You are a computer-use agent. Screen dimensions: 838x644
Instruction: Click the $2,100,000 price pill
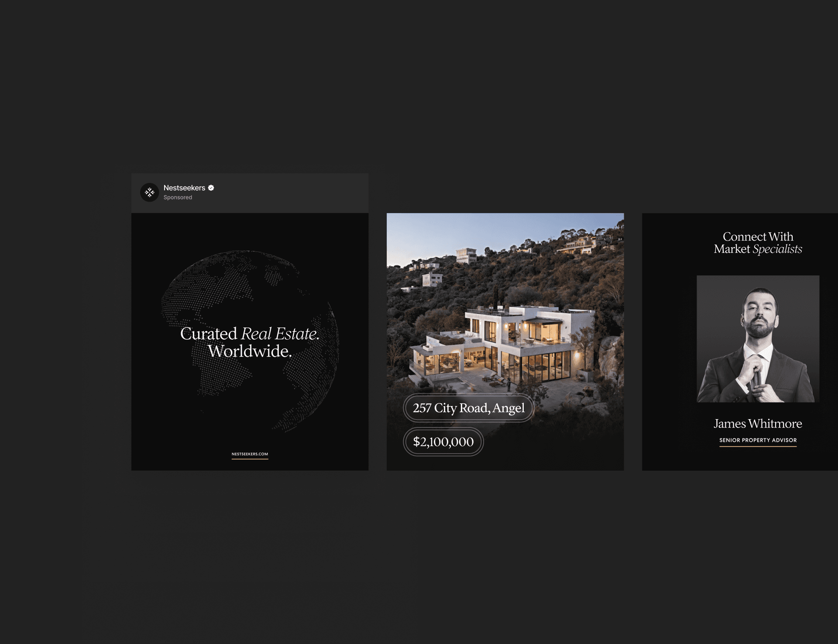(x=443, y=442)
